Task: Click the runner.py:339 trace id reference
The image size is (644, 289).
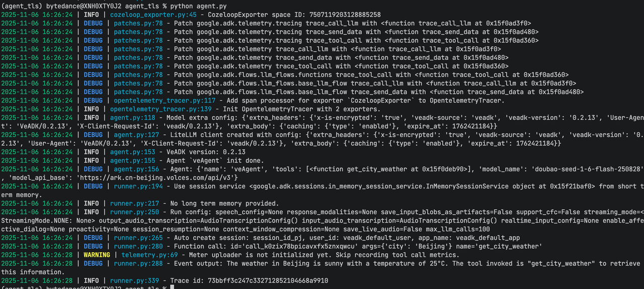Action: tap(134, 280)
